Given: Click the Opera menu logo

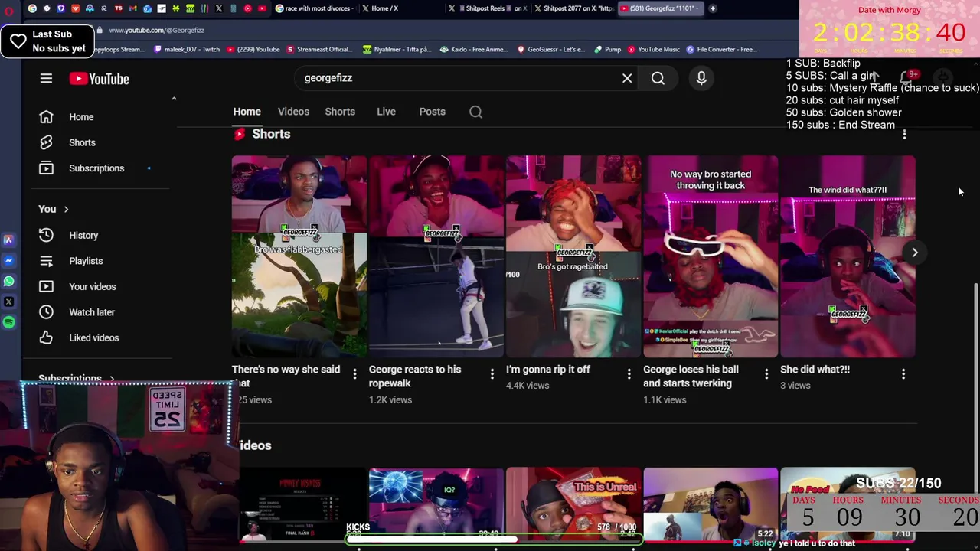Looking at the screenshot, I should [8, 11].
